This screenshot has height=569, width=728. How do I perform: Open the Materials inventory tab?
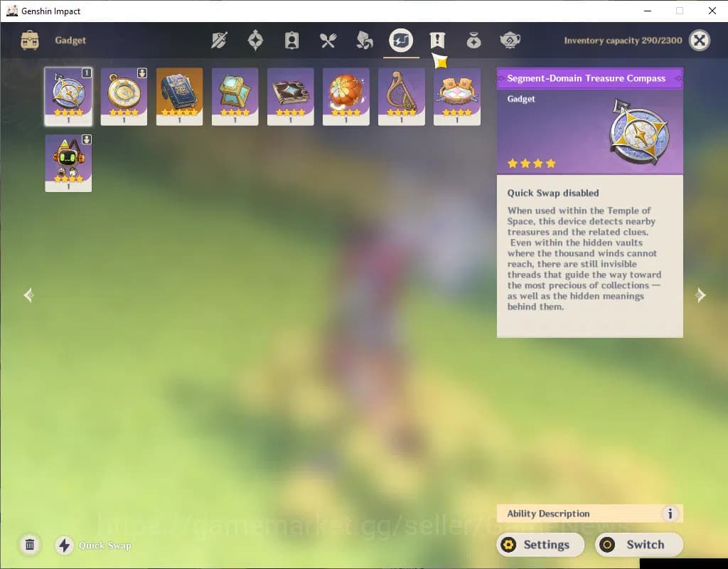click(365, 41)
